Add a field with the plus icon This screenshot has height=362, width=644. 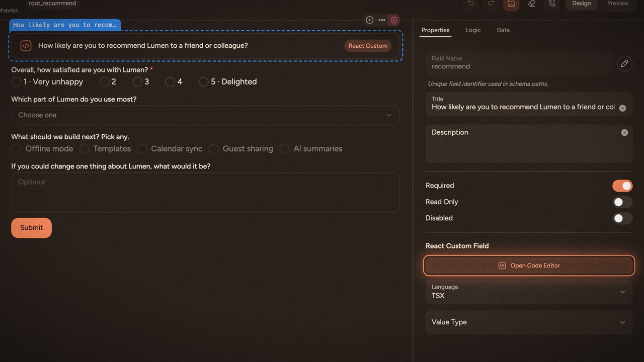click(x=370, y=20)
